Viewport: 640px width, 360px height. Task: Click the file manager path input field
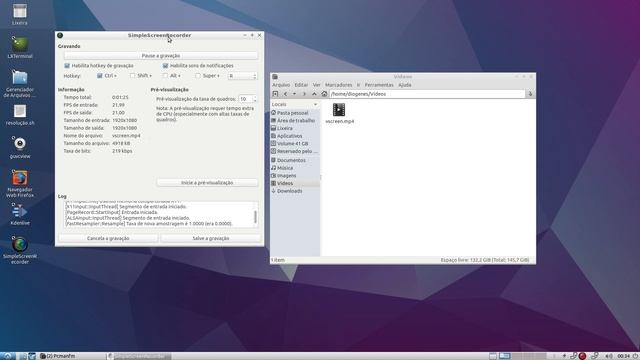click(427, 94)
